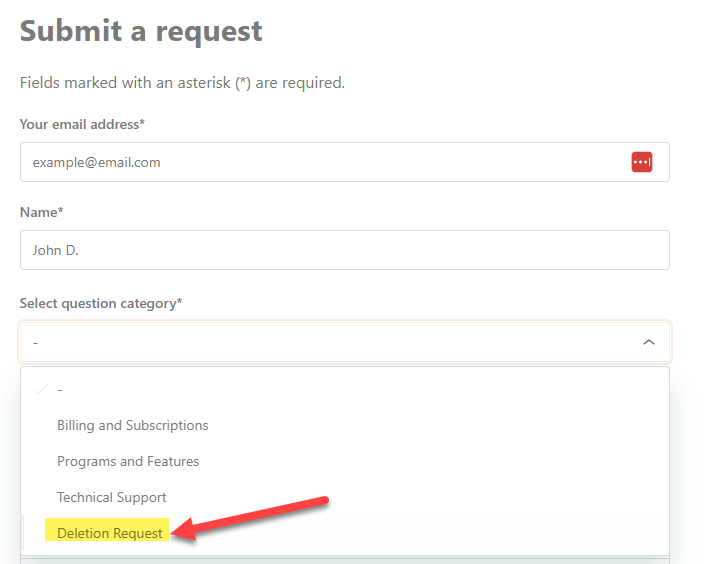This screenshot has height=564, width=705.
Task: Click the red password manager icon
Action: [x=641, y=162]
